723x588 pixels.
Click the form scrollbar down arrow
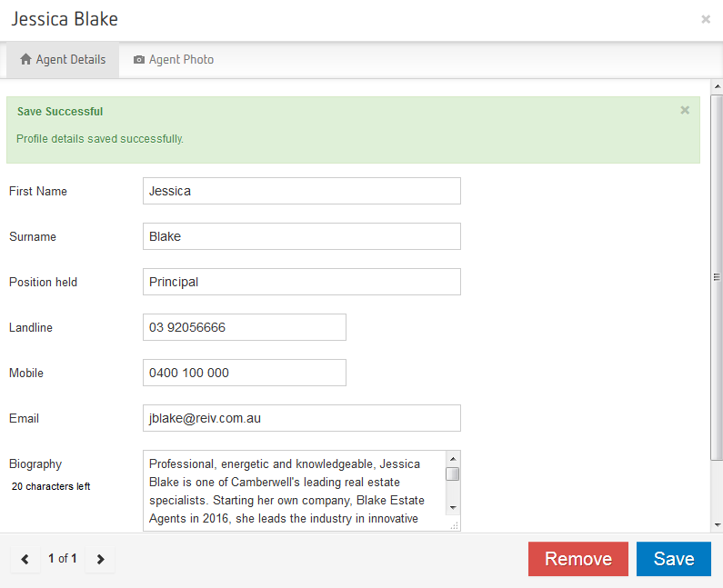716,524
